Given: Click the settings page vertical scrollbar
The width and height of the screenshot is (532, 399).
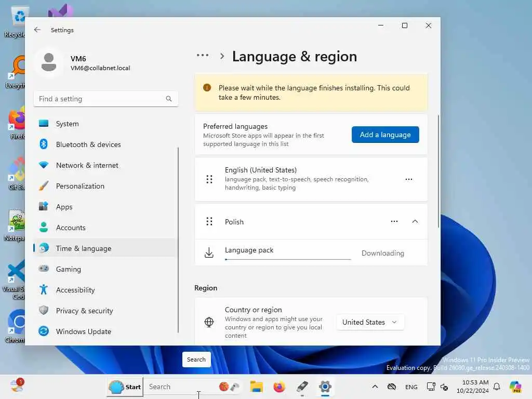Looking at the screenshot, I should (x=438, y=171).
